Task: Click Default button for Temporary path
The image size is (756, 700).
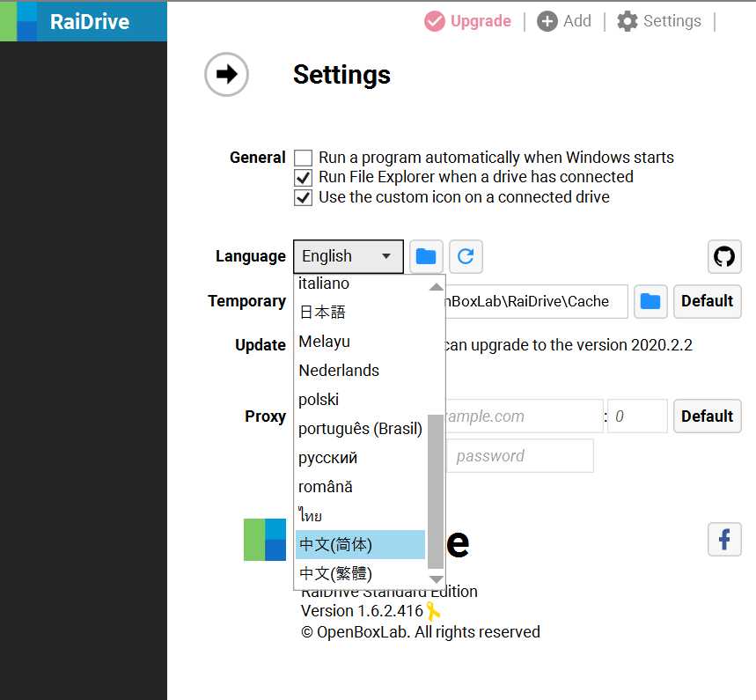Action: (708, 301)
